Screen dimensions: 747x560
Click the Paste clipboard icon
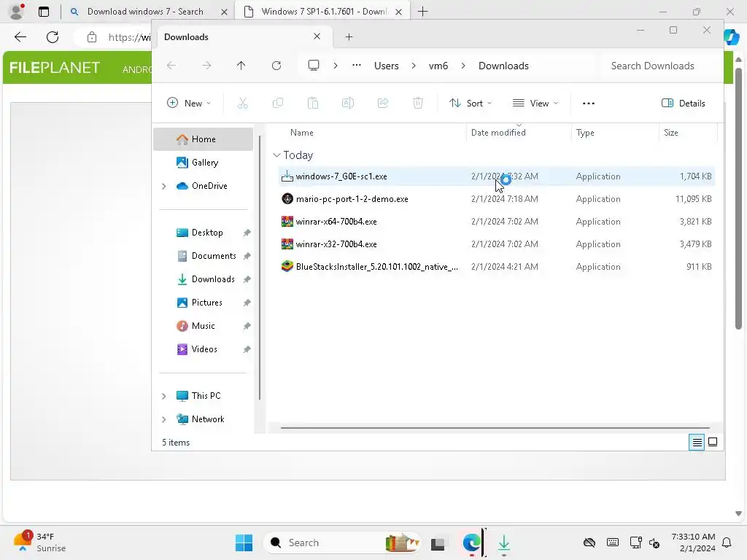(x=313, y=103)
